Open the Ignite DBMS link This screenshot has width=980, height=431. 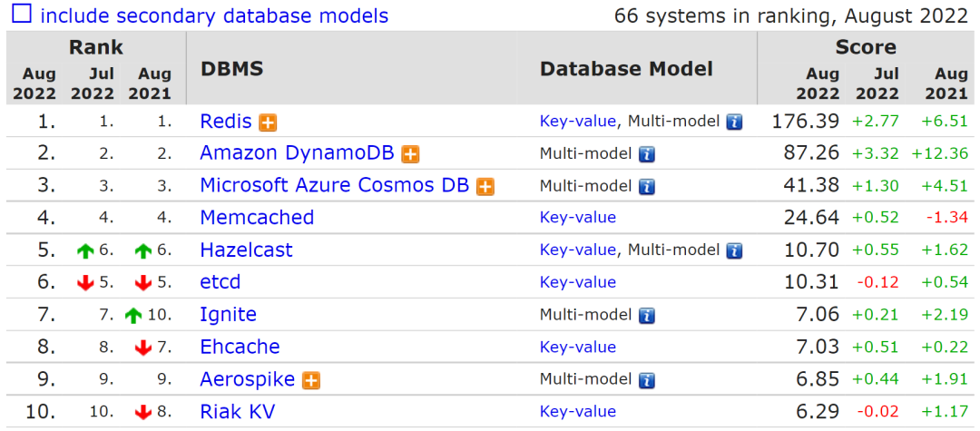coord(228,315)
